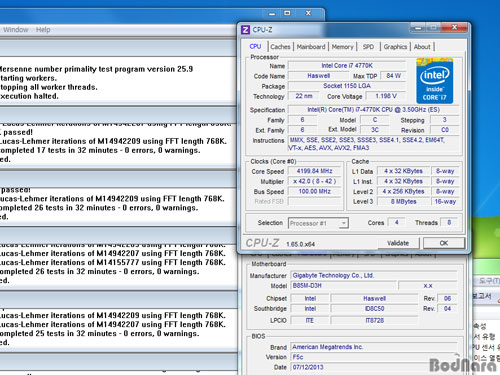500x375 pixels.
Task: Open the SPD tab in CPU-Z
Action: (x=368, y=47)
